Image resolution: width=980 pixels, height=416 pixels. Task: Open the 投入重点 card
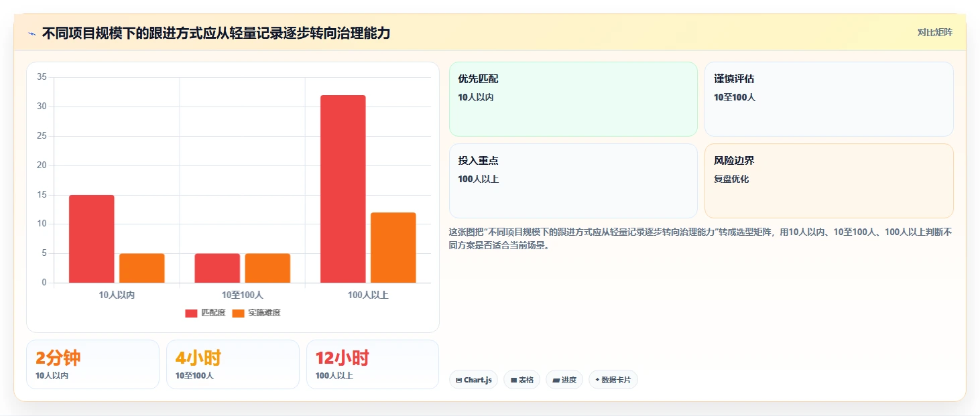point(573,181)
